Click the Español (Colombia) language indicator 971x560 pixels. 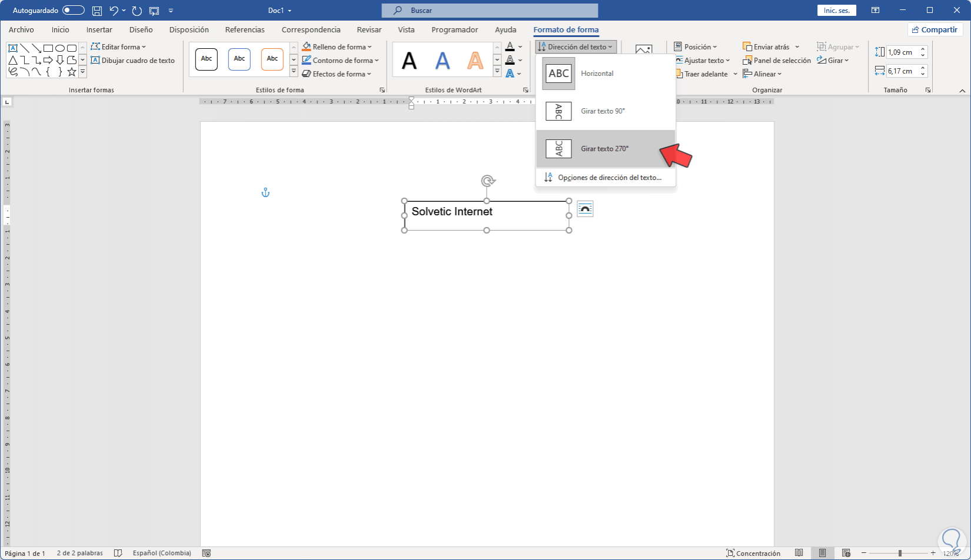(162, 553)
